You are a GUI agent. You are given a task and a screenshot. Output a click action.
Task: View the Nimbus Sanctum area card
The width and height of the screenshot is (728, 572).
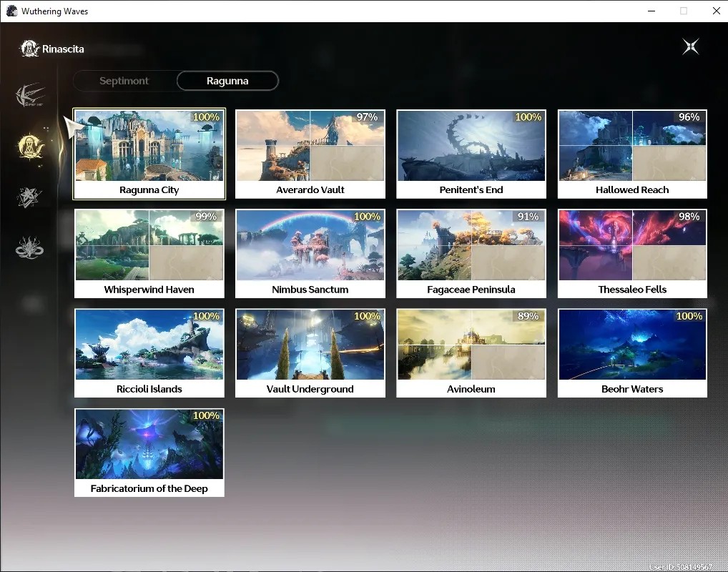310,254
